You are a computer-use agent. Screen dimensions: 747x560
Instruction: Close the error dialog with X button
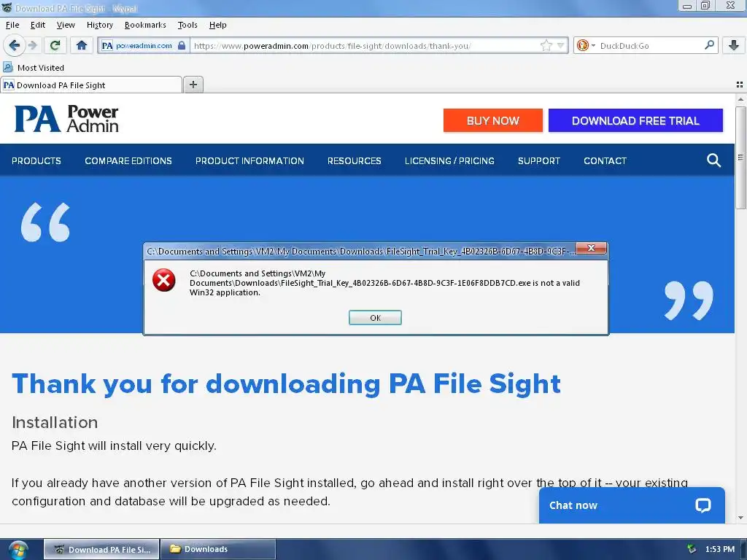point(591,248)
